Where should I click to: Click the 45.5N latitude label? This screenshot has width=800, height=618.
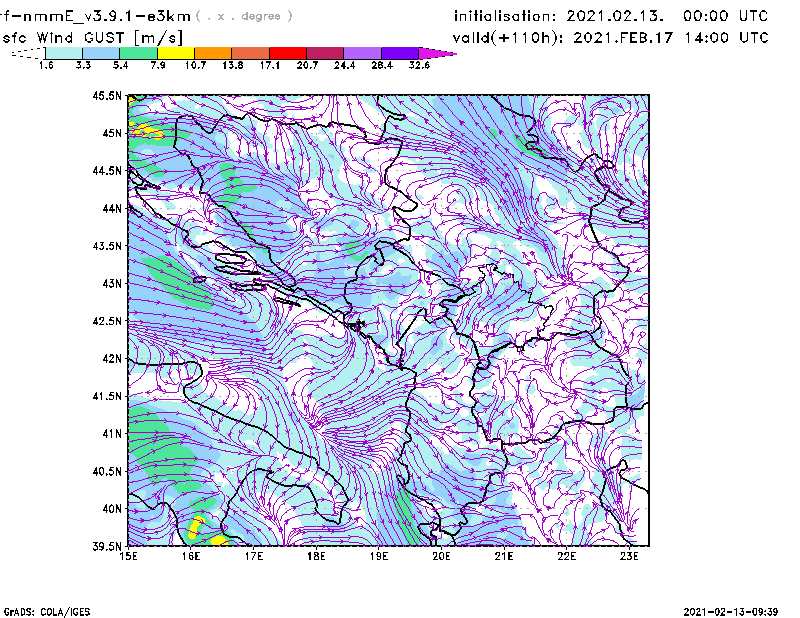pos(107,95)
